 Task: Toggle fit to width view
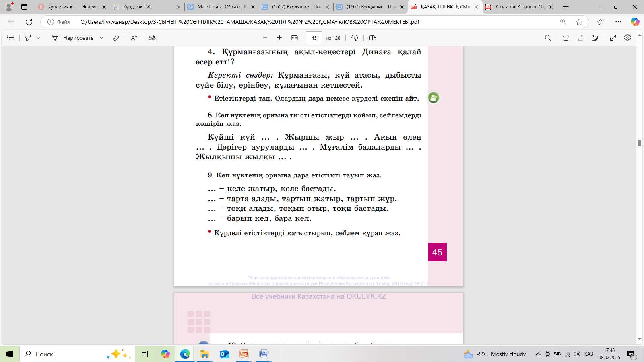click(x=295, y=38)
